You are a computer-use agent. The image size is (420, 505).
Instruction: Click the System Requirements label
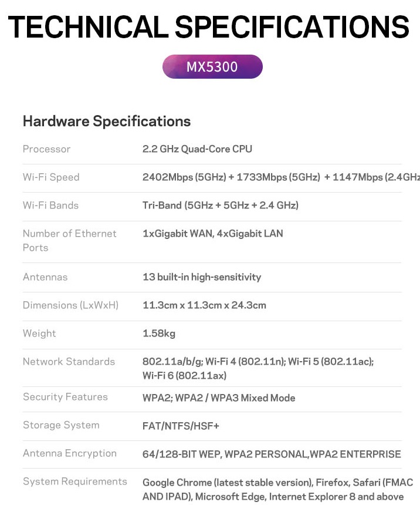(74, 482)
